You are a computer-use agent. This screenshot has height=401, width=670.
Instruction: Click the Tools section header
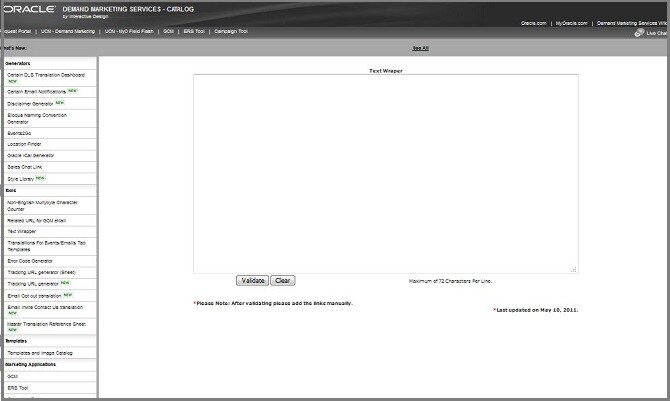(11, 191)
